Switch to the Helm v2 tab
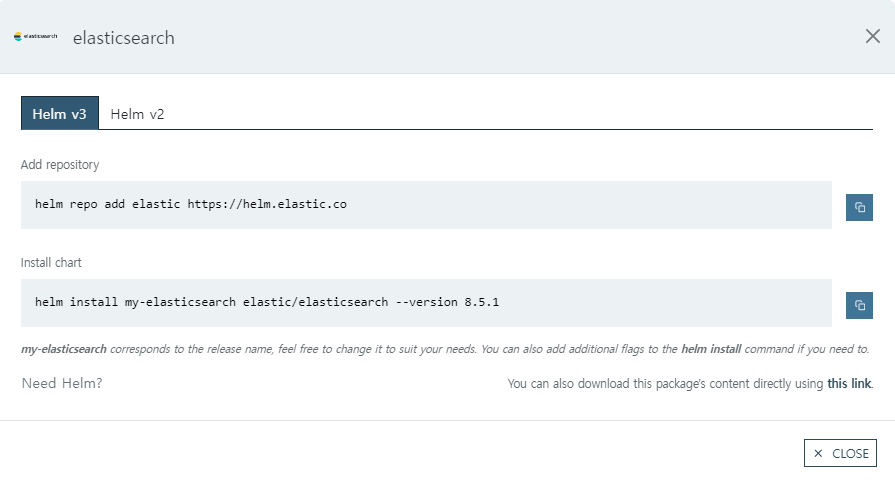Screen dimensions: 895x485 (137, 114)
